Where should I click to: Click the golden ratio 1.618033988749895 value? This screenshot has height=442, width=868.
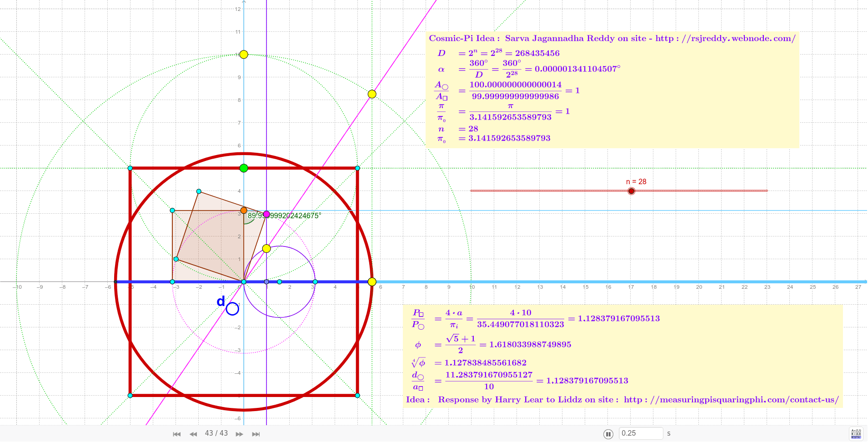530,345
